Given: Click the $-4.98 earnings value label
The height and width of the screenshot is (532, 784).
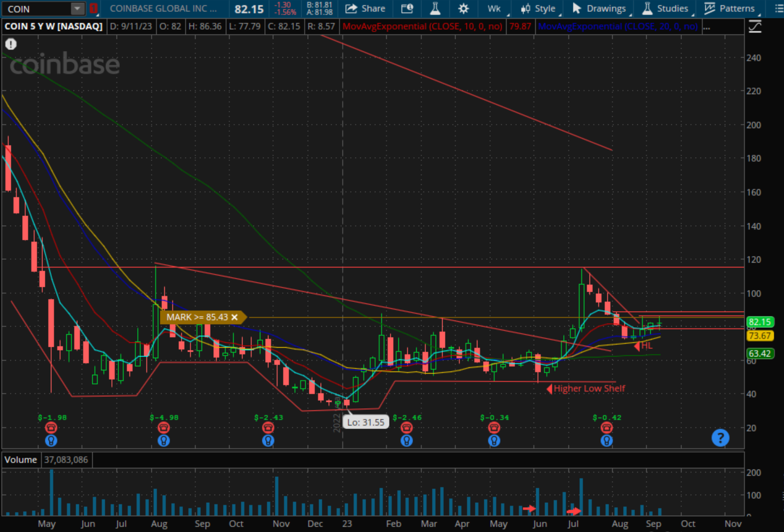Looking at the screenshot, I should click(x=164, y=417).
